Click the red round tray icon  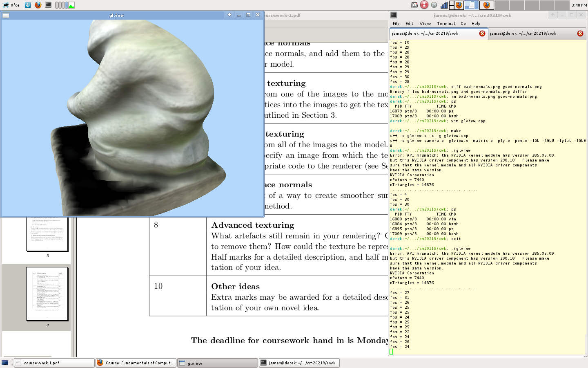424,5
